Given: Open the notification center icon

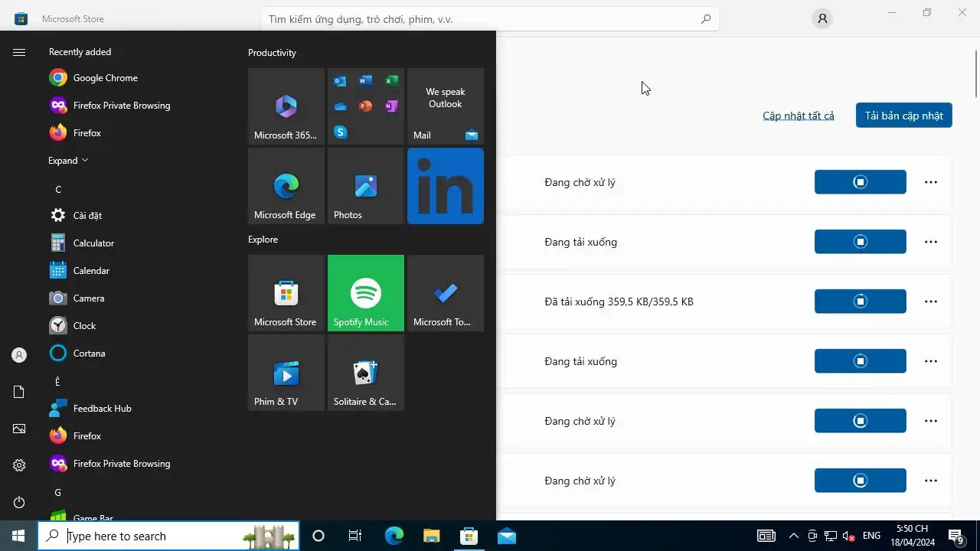Looking at the screenshot, I should (956, 536).
